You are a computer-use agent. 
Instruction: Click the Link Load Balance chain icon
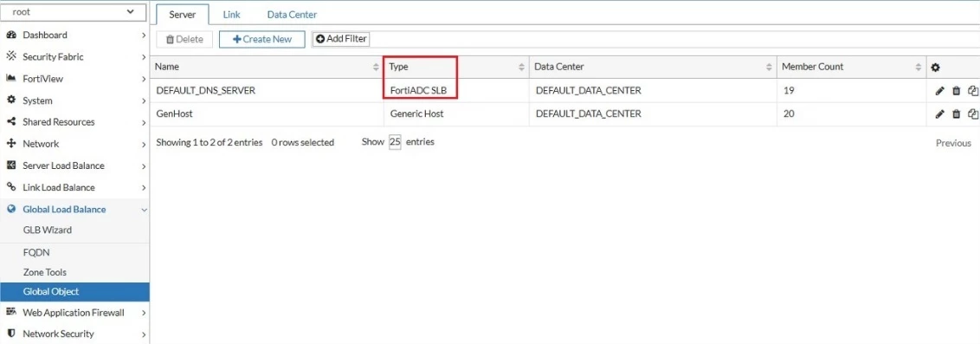click(10, 187)
